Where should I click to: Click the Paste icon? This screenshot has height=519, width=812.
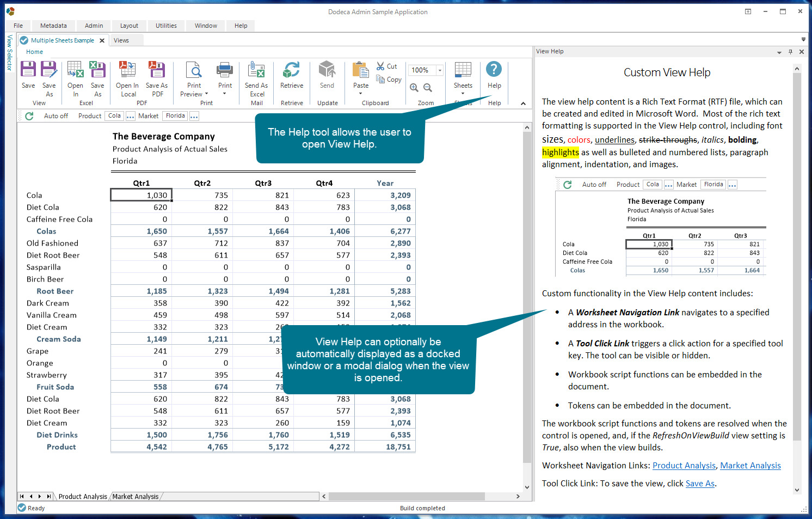click(361, 70)
